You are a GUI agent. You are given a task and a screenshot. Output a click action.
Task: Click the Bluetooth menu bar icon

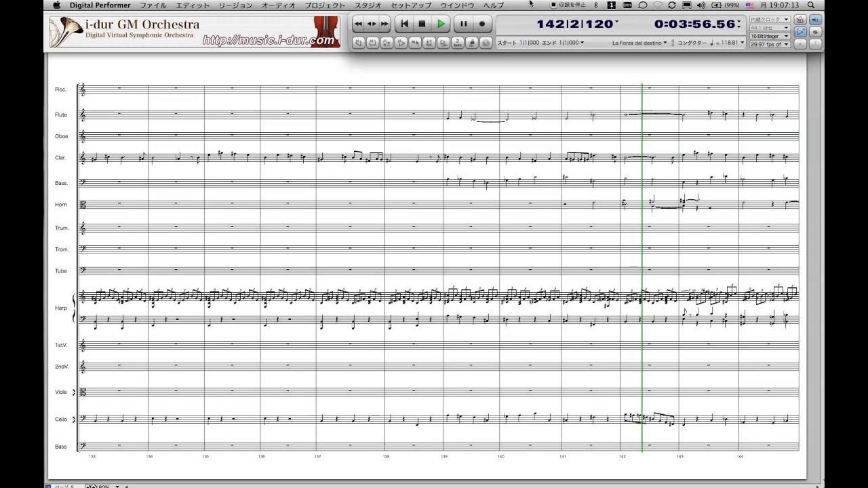595,5
